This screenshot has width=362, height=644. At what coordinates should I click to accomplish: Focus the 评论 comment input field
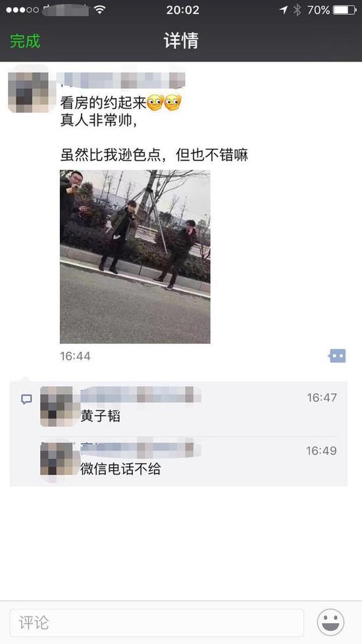(x=157, y=623)
